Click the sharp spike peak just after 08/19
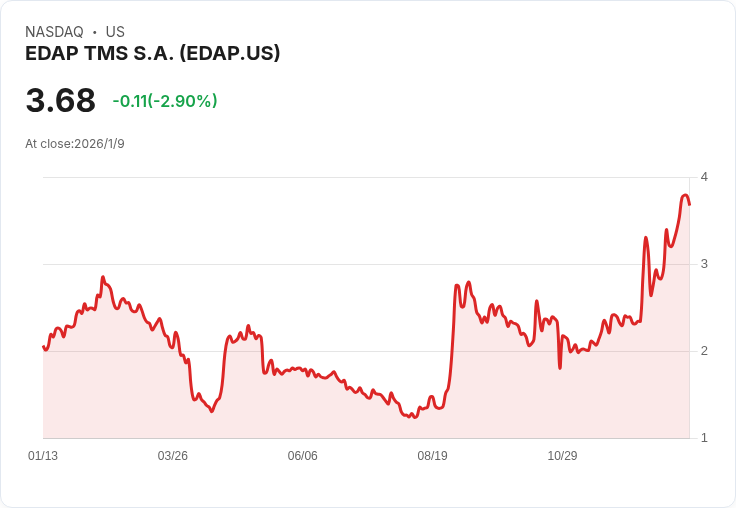This screenshot has width=736, height=508. (457, 286)
